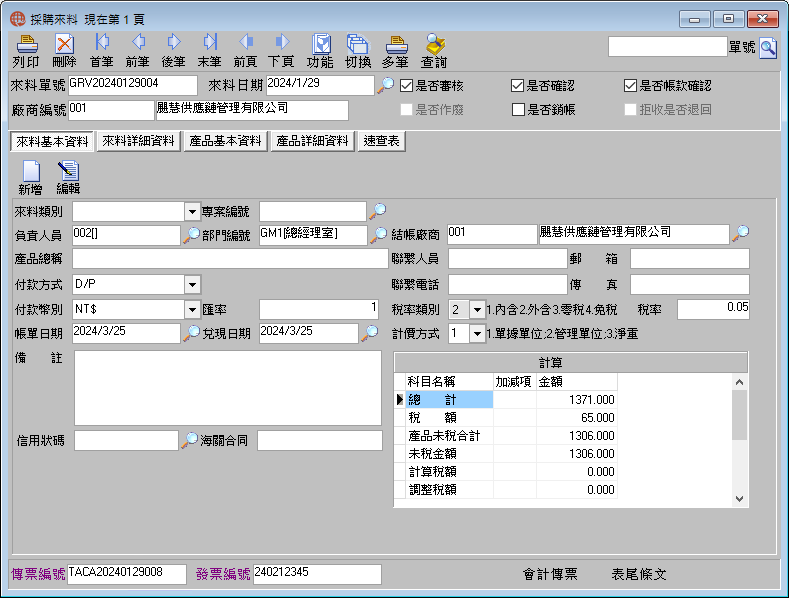Click the 單號 search input field
Viewport: 789px width, 598px height.
click(668, 47)
